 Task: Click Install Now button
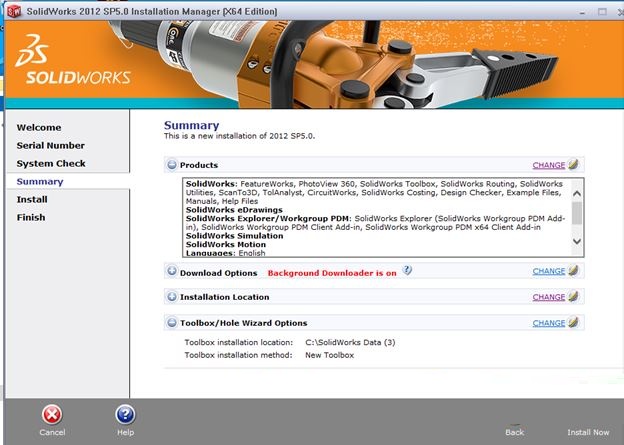pos(588,432)
